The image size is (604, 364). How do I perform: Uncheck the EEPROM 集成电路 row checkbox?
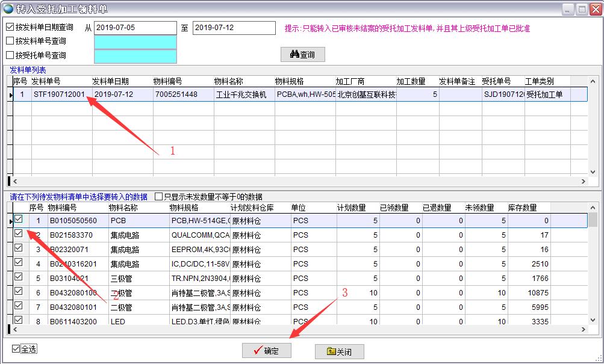pyautogui.click(x=19, y=250)
